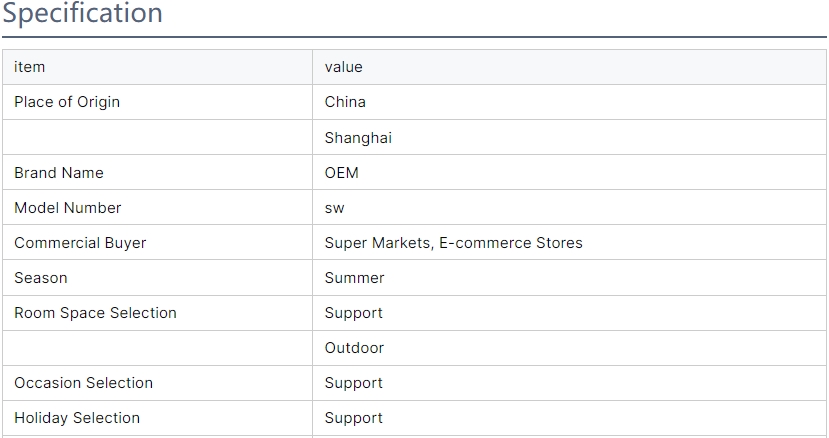Click the Commercial Buyer label
Image resolution: width=829 pixels, height=438 pixels.
[x=80, y=243]
